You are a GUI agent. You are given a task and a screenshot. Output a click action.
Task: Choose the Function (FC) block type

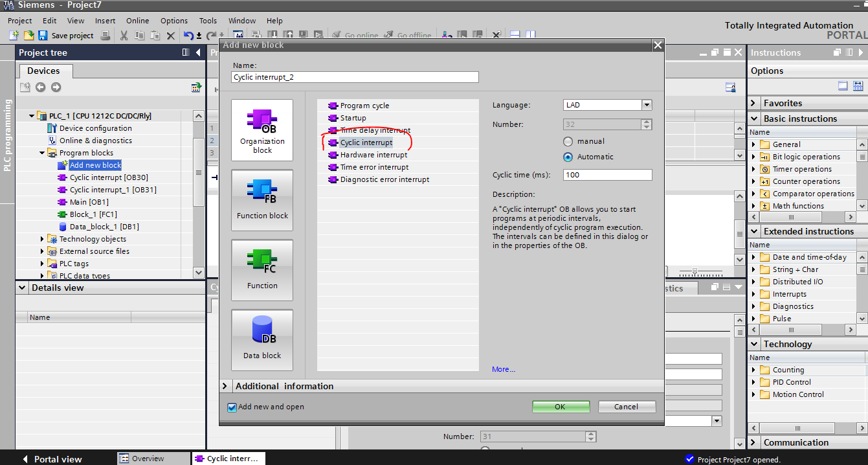tap(262, 270)
